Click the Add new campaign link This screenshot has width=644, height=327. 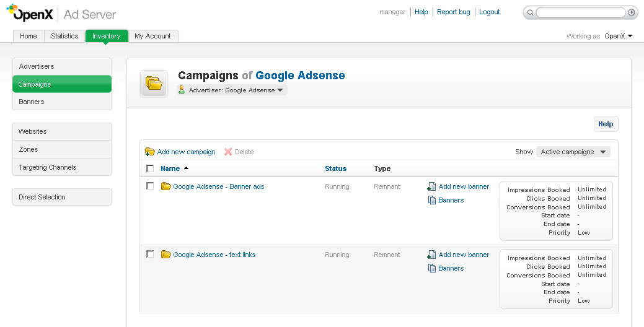point(186,152)
